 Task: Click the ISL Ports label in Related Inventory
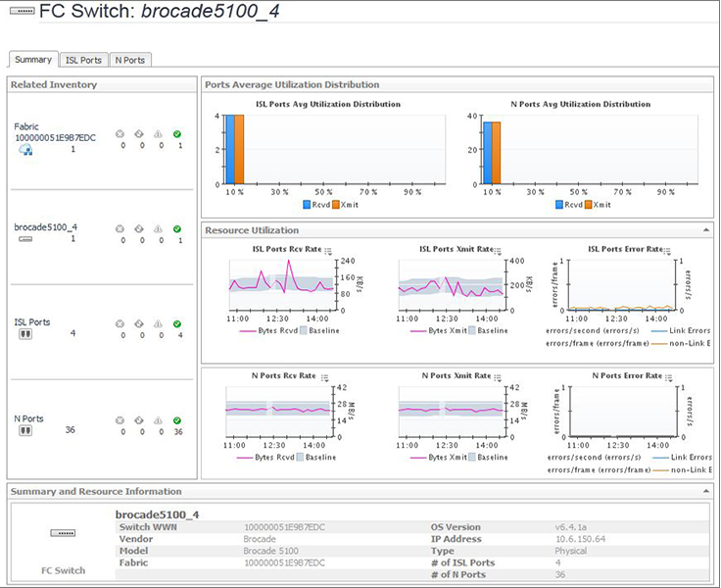[32, 322]
